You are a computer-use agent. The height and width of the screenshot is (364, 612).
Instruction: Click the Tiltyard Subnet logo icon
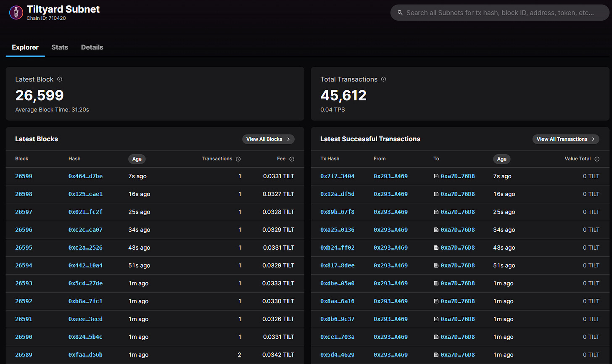16,13
